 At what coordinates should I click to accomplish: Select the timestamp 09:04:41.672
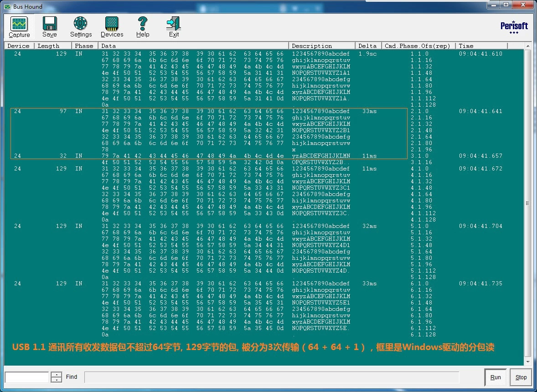pyautogui.click(x=480, y=169)
